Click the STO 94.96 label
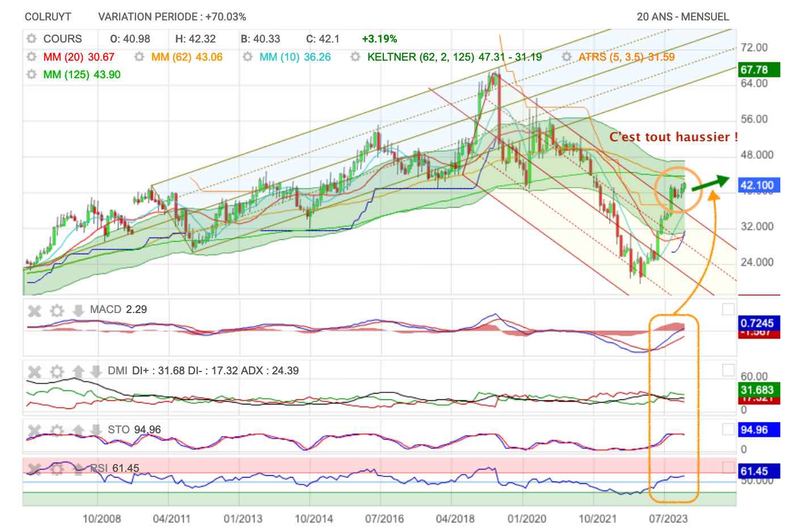 pyautogui.click(x=134, y=430)
